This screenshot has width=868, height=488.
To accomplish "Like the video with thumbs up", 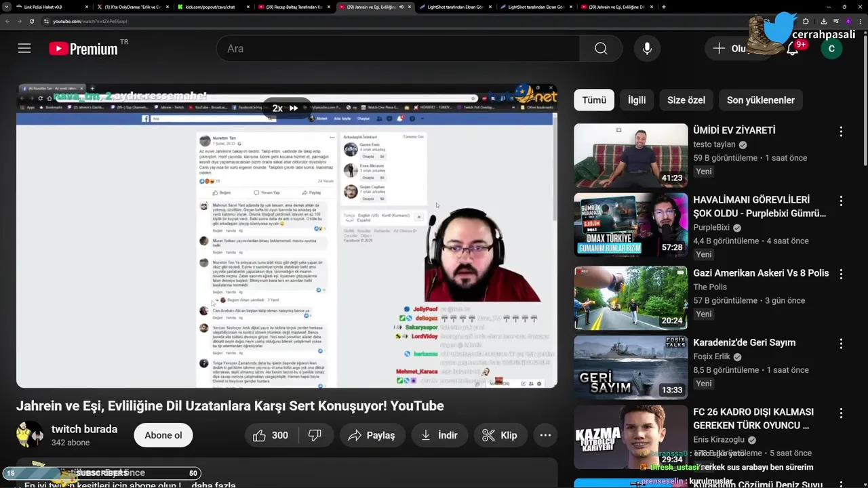I will click(x=271, y=435).
